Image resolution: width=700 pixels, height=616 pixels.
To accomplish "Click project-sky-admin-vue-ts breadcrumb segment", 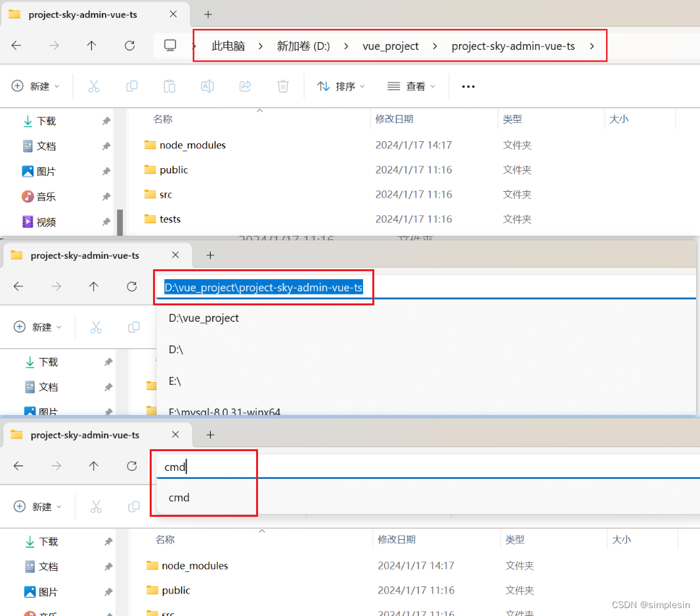I will tap(513, 46).
